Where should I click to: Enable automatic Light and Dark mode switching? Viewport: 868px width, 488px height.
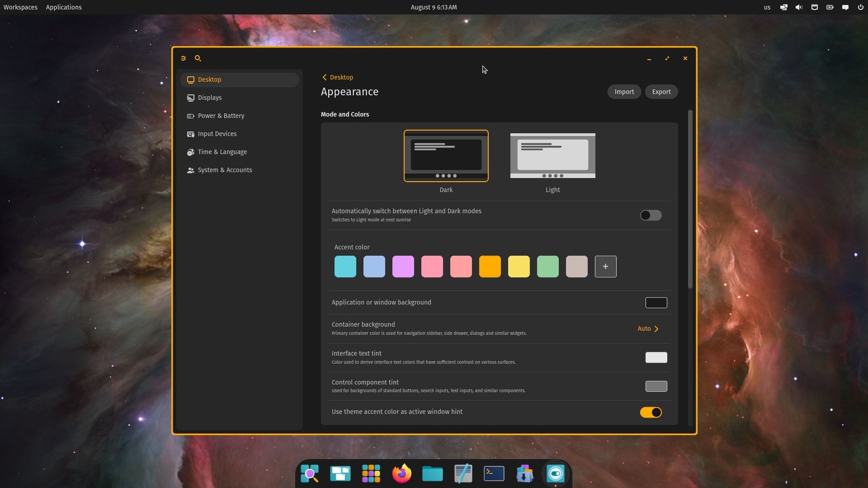point(651,216)
